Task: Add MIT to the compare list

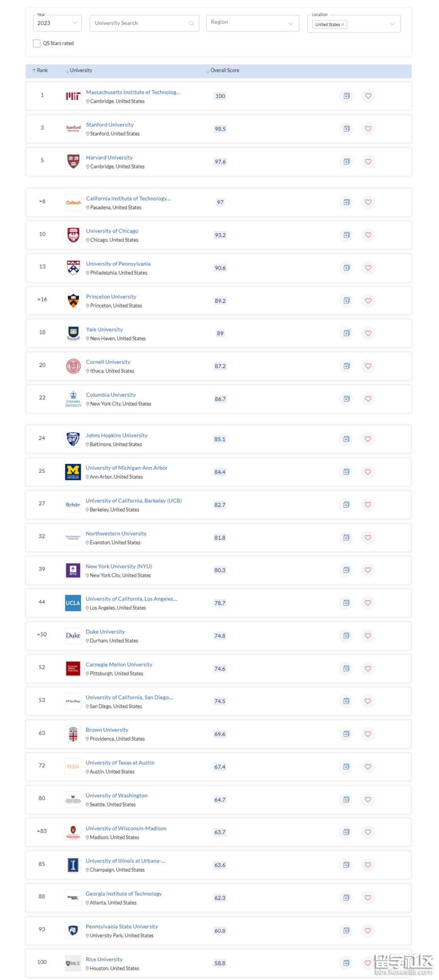Action: tap(346, 96)
